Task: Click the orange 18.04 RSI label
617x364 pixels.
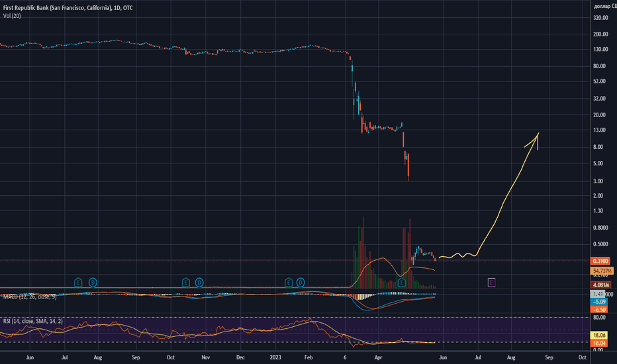Action: coord(599,343)
